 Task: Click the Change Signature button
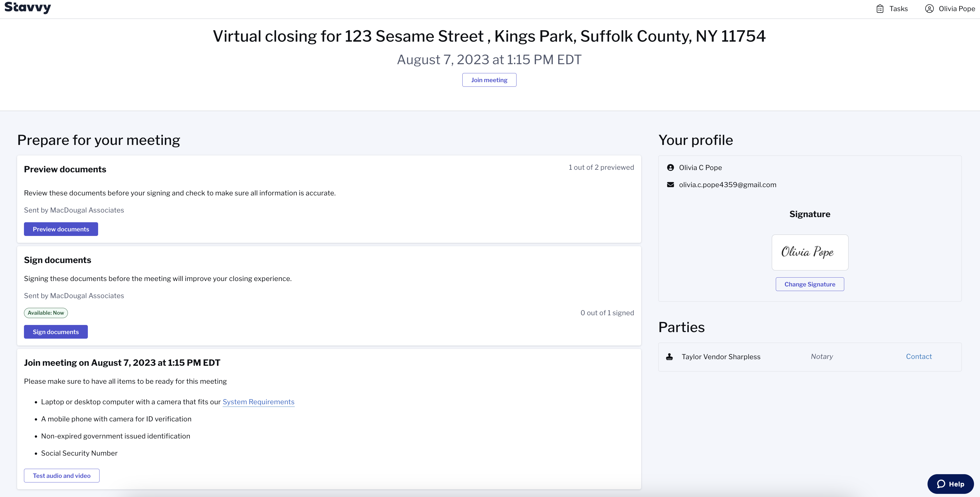tap(809, 284)
